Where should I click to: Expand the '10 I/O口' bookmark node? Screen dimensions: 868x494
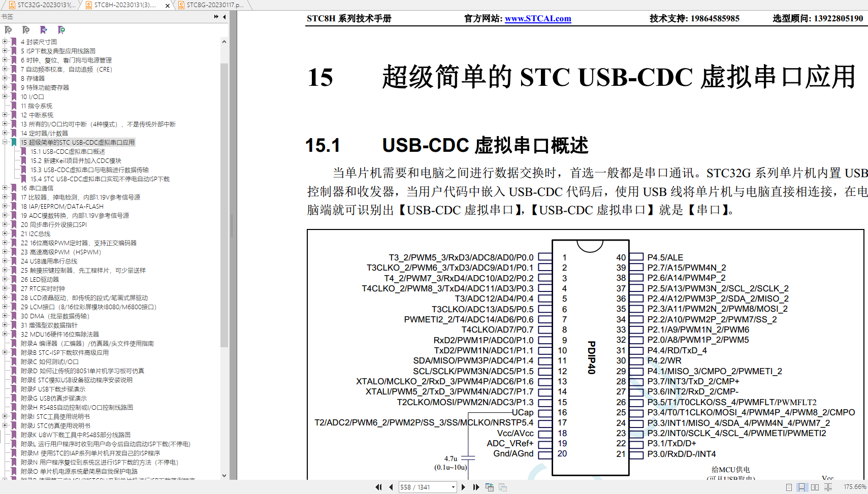coord(5,96)
